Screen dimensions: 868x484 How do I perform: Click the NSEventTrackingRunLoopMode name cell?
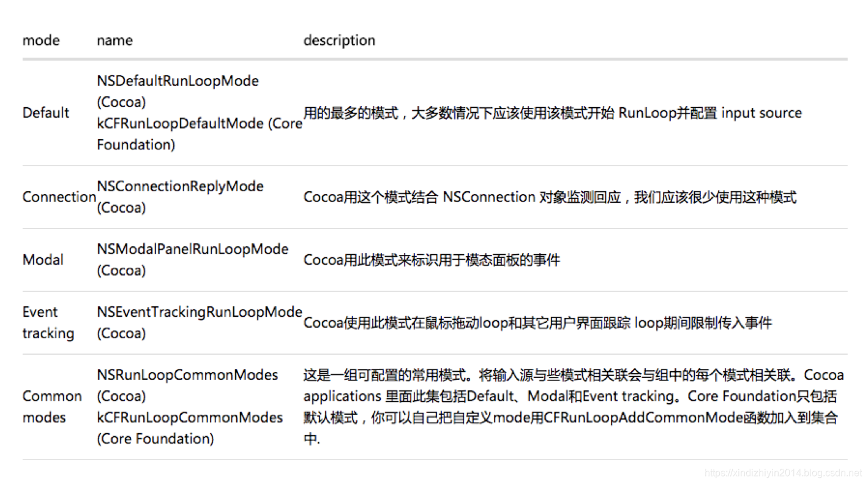point(200,323)
